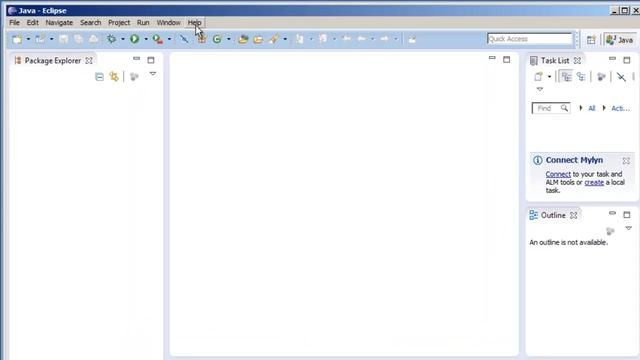Open the Search menu

pyautogui.click(x=91, y=22)
